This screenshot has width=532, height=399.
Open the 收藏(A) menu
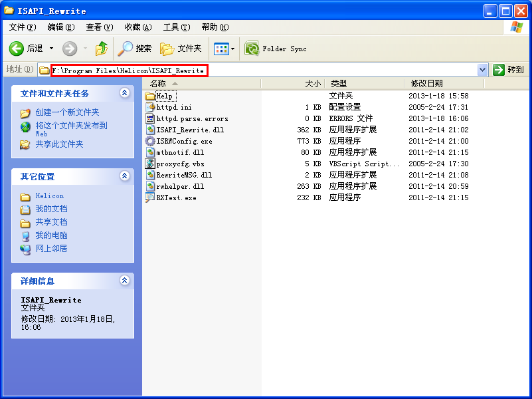tap(137, 27)
